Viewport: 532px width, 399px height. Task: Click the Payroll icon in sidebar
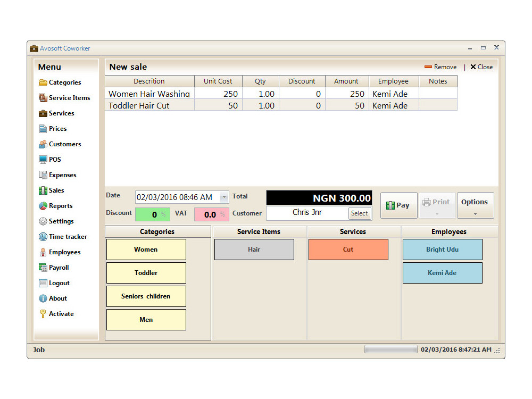click(x=43, y=268)
